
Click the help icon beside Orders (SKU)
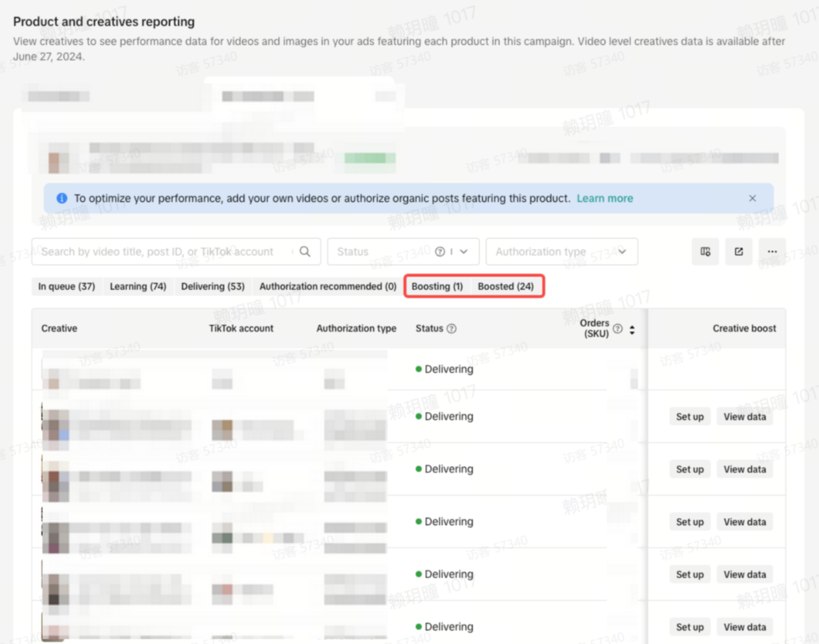(x=618, y=328)
